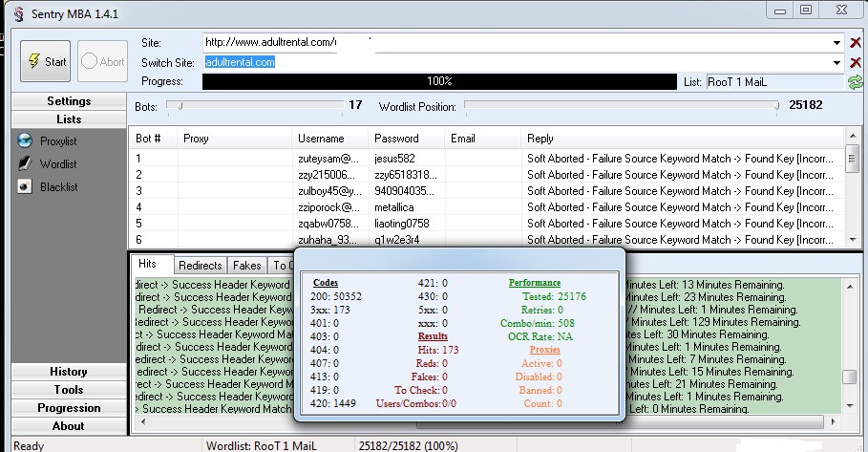This screenshot has height=452, width=868.
Task: Click the Proxies heading in statistics popup
Action: [x=544, y=350]
